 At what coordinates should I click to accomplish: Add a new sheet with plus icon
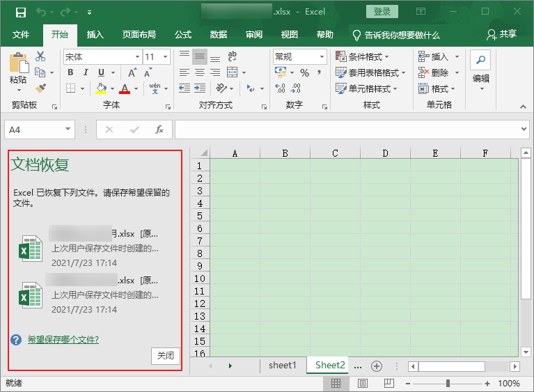[x=377, y=366]
